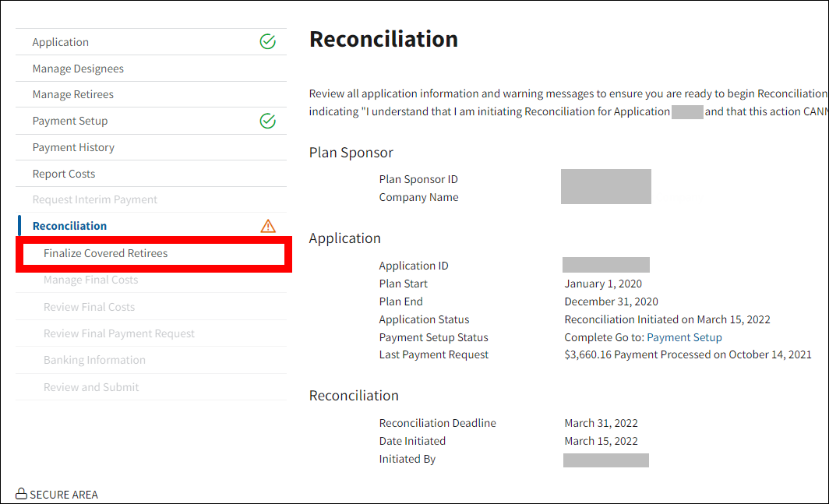
Task: Open the Application menu item
Action: (61, 42)
